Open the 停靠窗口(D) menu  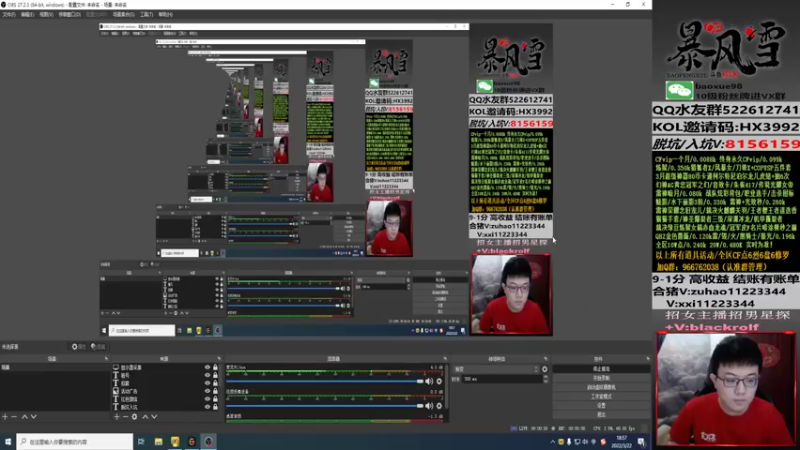click(69, 15)
